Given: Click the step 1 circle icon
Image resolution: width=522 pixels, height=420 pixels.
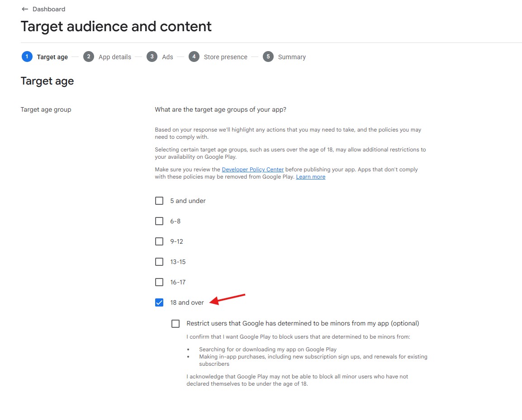Looking at the screenshot, I should [27, 57].
